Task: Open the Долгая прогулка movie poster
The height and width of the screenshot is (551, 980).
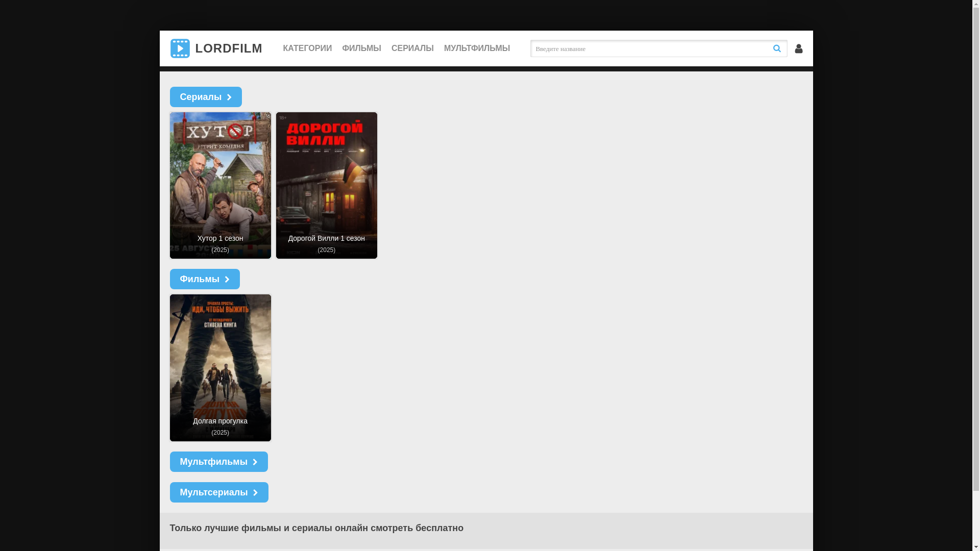Action: click(220, 367)
